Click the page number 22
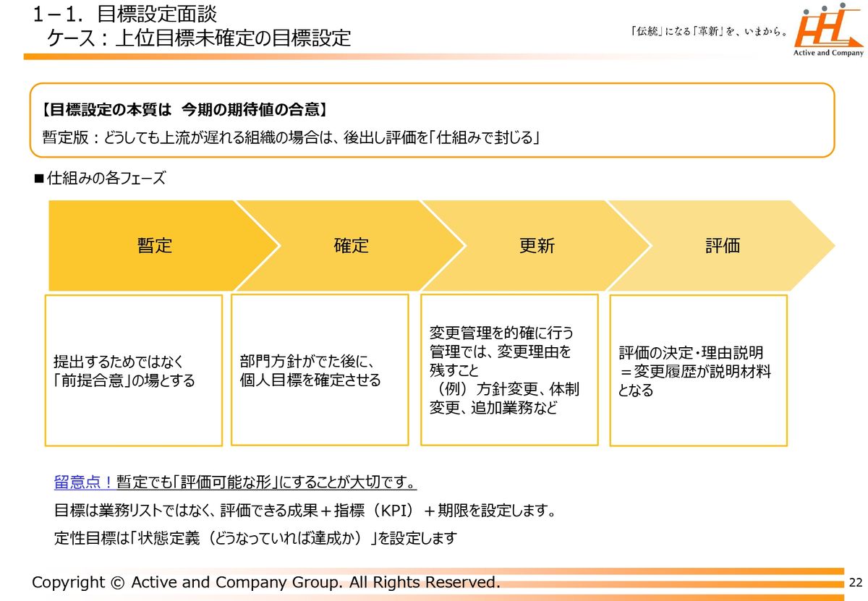The image size is (868, 601). pyautogui.click(x=856, y=583)
